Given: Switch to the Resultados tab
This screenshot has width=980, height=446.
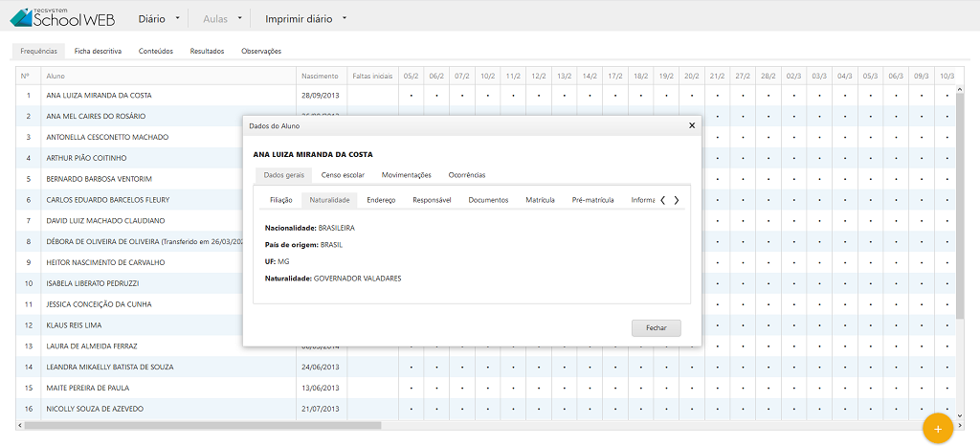Looking at the screenshot, I should pos(207,51).
